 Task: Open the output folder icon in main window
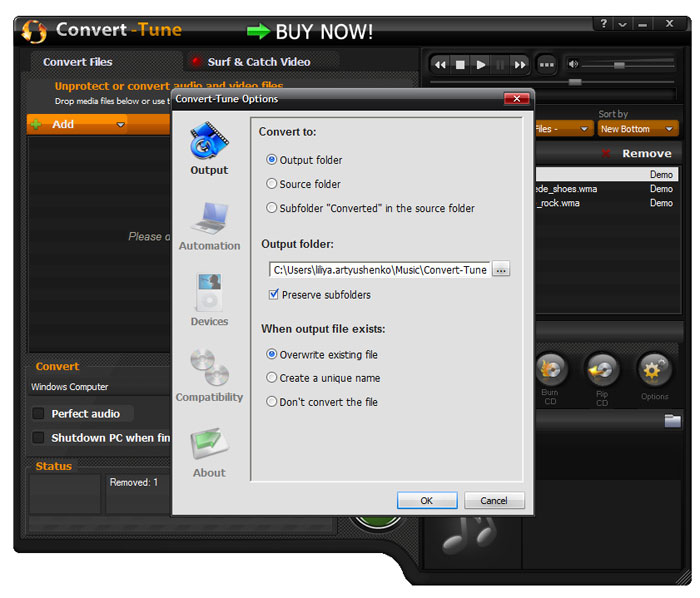[672, 421]
